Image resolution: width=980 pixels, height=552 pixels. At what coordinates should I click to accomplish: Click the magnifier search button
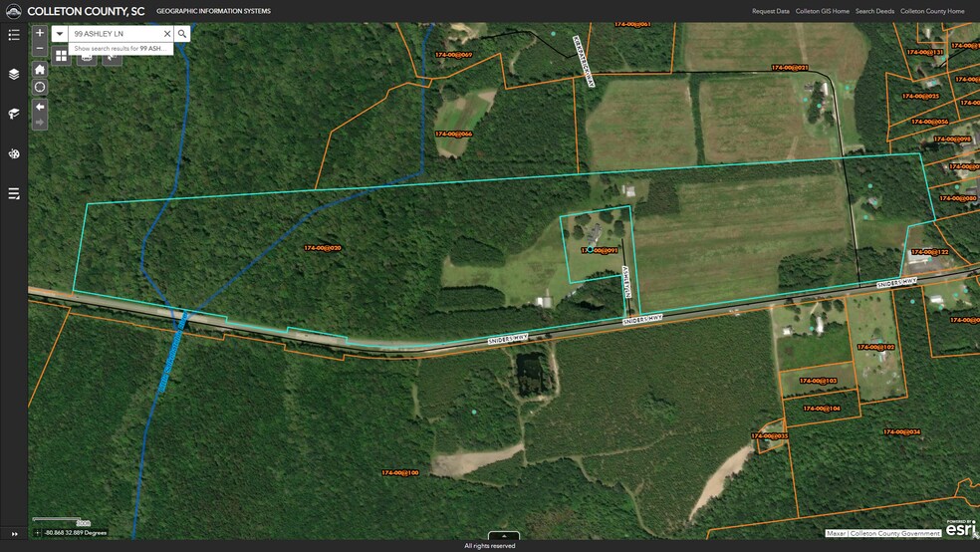(x=182, y=34)
